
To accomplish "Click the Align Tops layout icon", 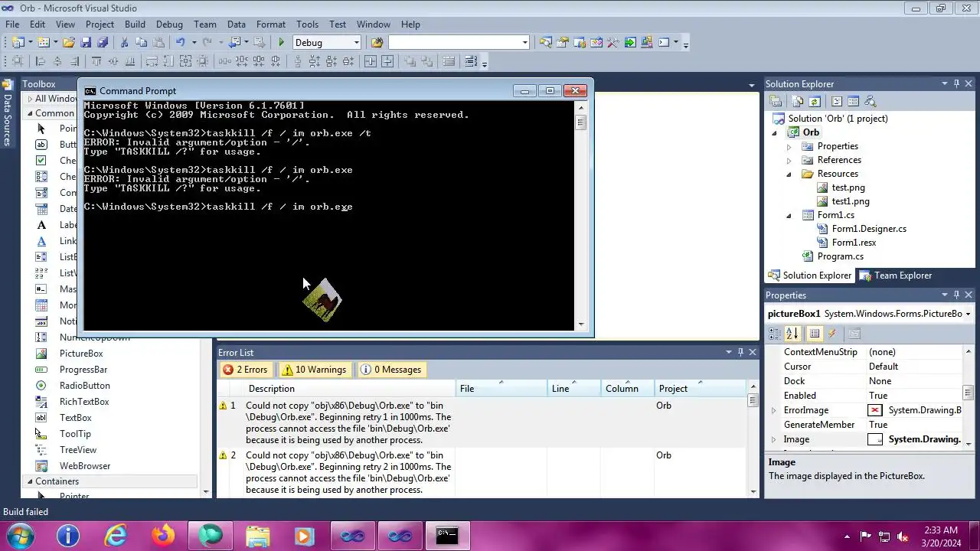I will click(96, 62).
